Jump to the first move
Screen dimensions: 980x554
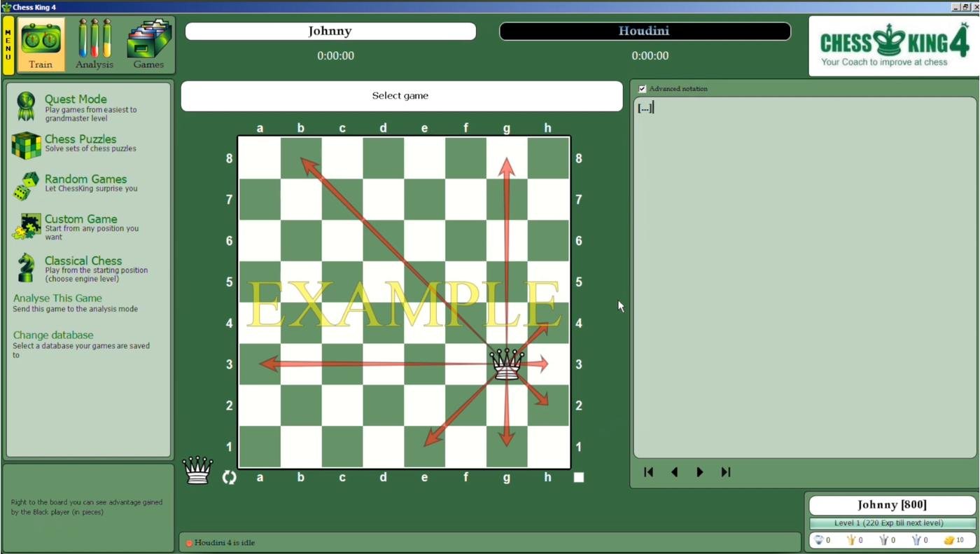(649, 472)
